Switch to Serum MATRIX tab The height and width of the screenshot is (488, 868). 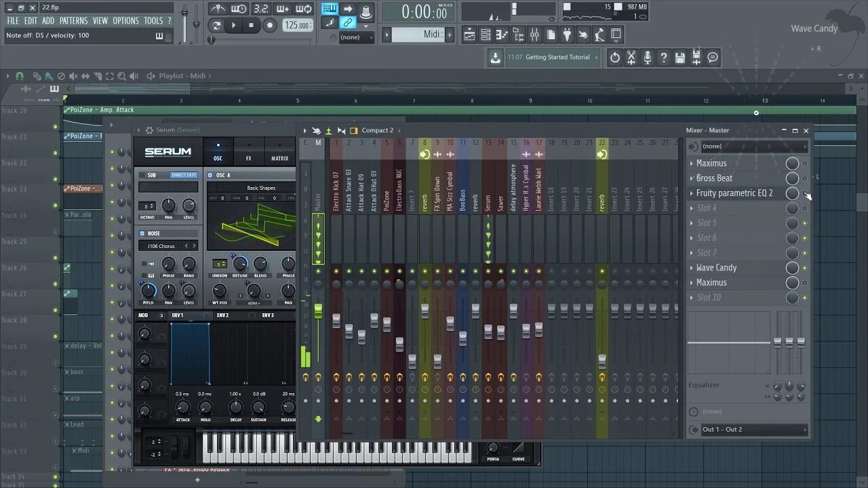279,151
